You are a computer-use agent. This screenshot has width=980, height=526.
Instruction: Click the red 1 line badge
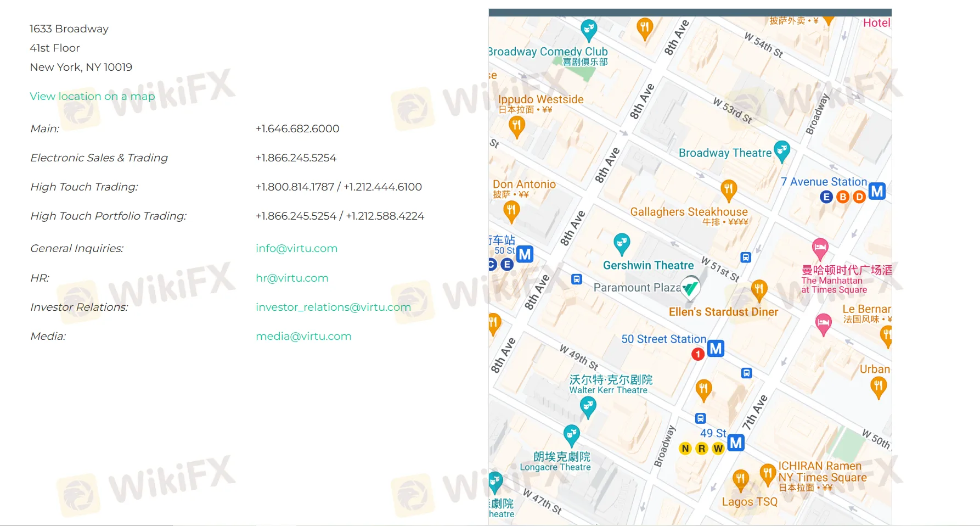click(x=697, y=354)
